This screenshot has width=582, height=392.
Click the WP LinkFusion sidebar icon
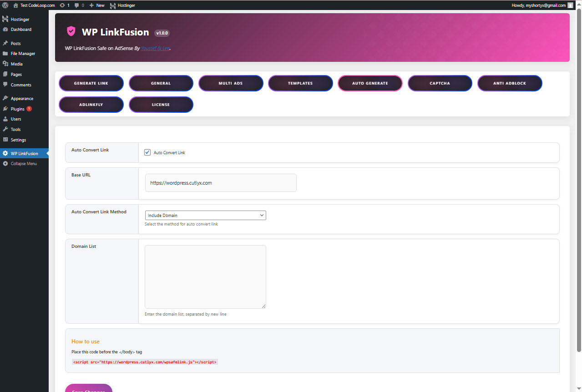tap(5, 153)
